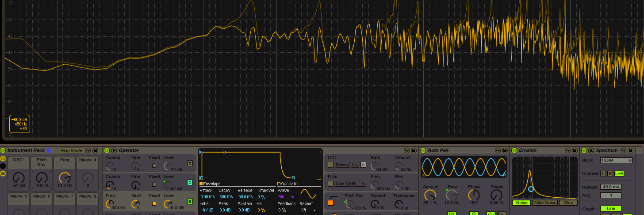
Task: Show or hide the rack's devices view
Action: [3, 173]
